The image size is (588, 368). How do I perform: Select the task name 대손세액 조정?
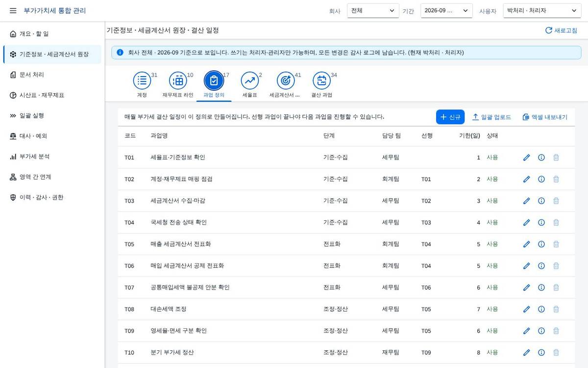tap(169, 309)
